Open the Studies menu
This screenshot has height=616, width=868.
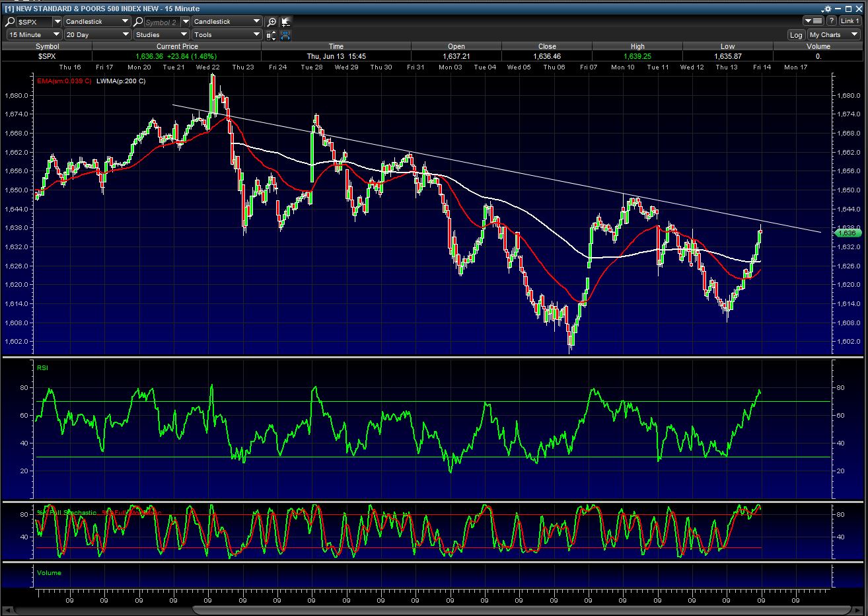tap(161, 34)
